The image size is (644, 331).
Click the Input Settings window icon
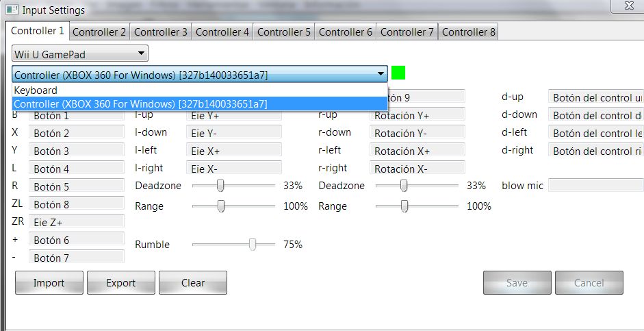pos(12,9)
